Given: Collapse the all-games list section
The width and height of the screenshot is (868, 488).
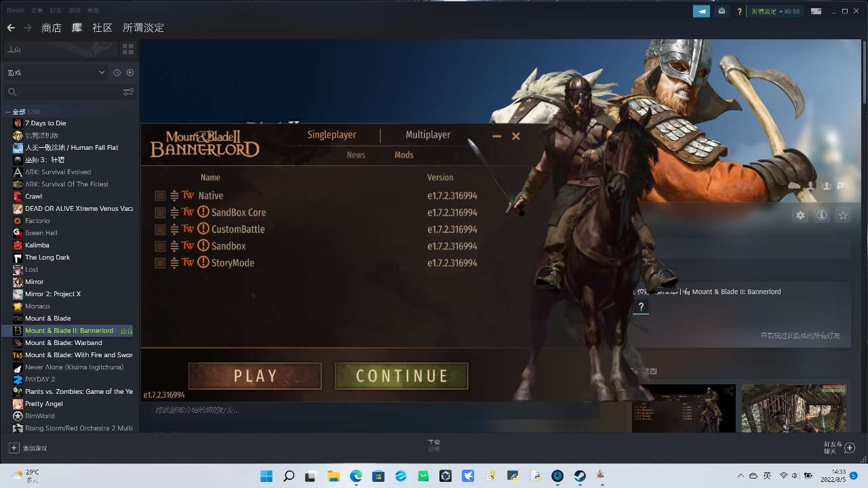Looking at the screenshot, I should click(7, 112).
